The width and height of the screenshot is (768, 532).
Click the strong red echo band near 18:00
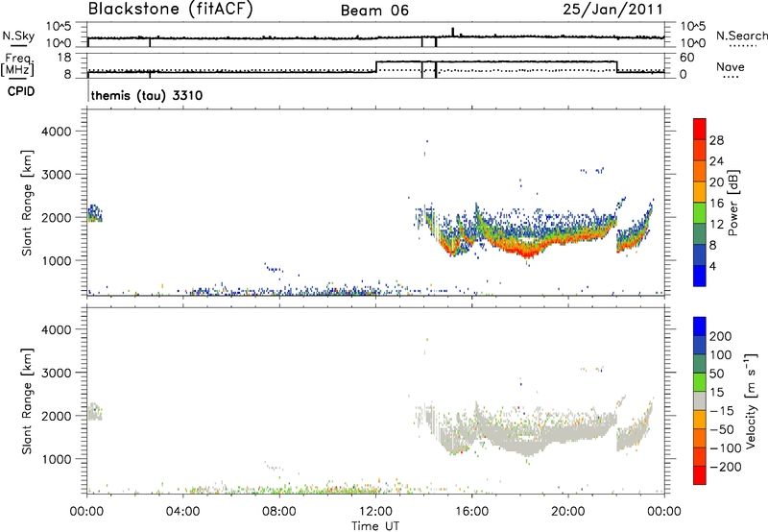(528, 253)
